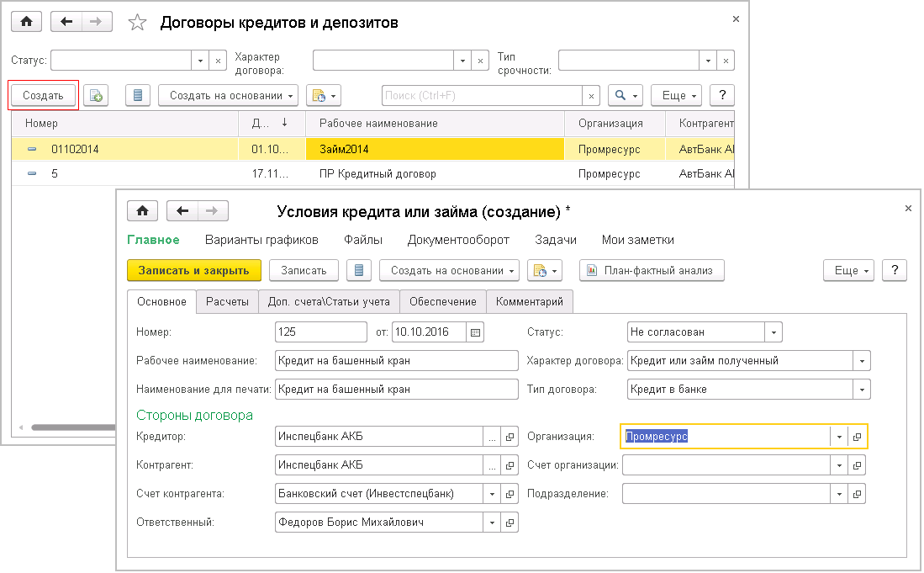Viewport: 924px width, 573px height.
Task: Open print icon dropdown in loan conditions toolbar
Action: [545, 271]
